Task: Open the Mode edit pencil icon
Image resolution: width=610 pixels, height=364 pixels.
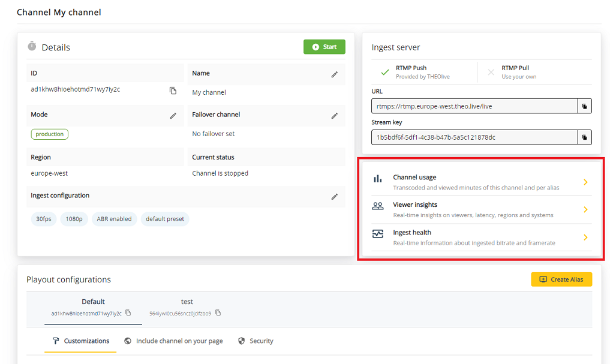Action: [173, 115]
